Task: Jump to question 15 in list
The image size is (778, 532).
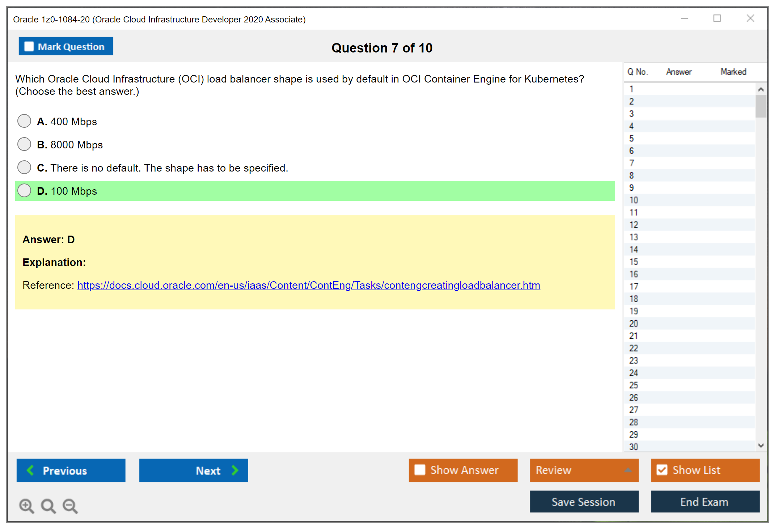Action: click(634, 262)
